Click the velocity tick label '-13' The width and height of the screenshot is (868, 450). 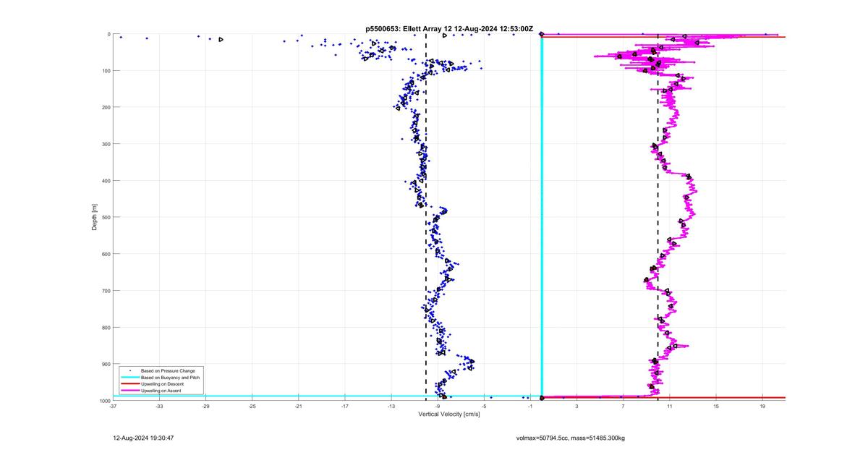click(x=391, y=407)
